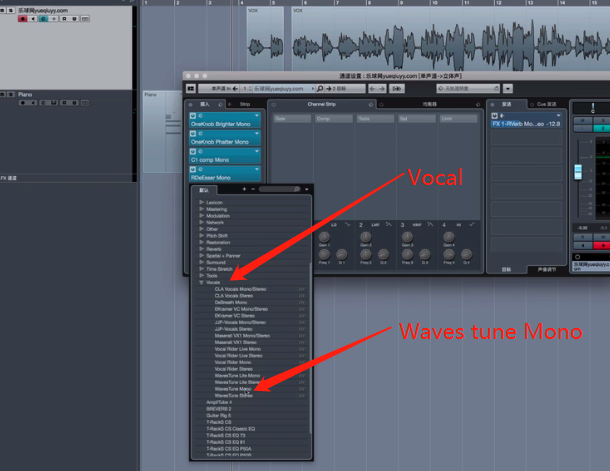Click the Comp module in Channel Strip
This screenshot has width=610, height=471.
(334, 119)
